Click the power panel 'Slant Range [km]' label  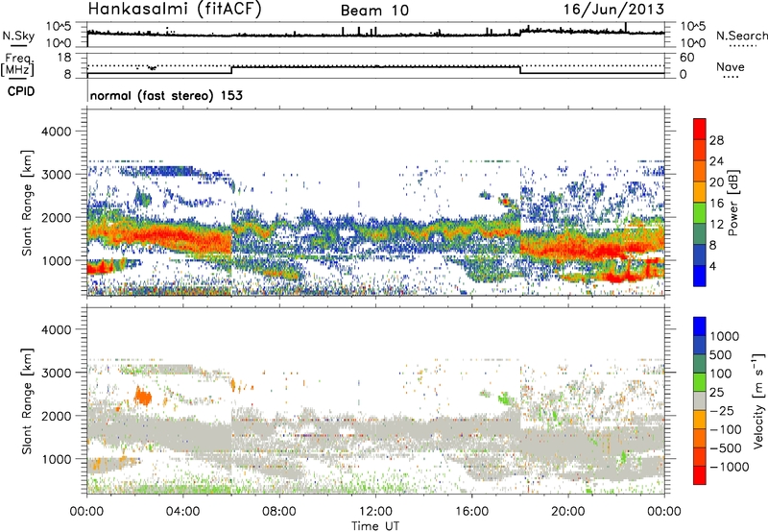[27, 203]
